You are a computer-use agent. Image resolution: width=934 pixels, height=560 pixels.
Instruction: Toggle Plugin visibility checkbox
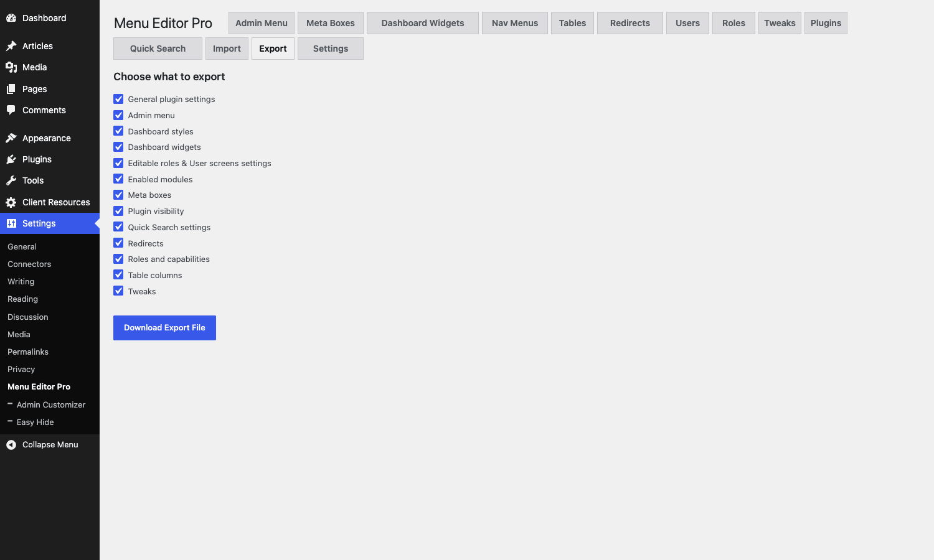(x=118, y=211)
